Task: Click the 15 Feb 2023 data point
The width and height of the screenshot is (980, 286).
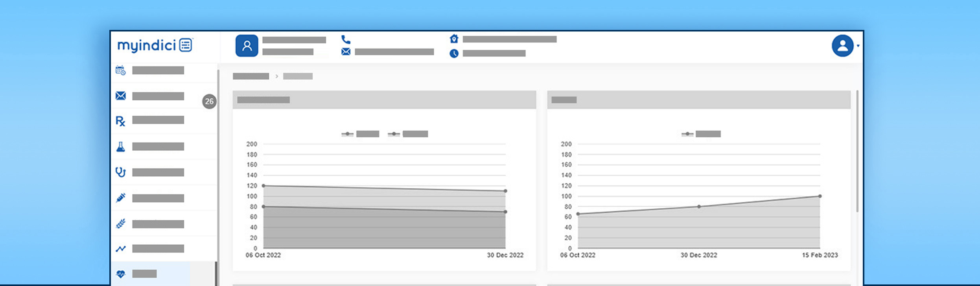Action: point(820,196)
